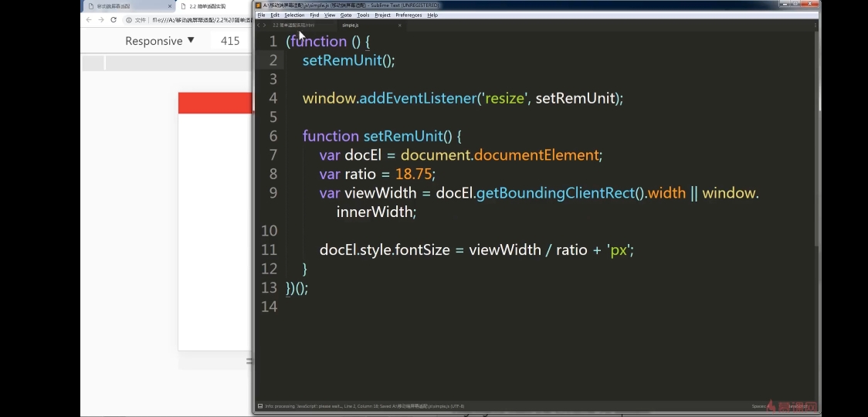The width and height of the screenshot is (868, 417).
Task: Click line number 14 in the gutter
Action: tap(269, 307)
